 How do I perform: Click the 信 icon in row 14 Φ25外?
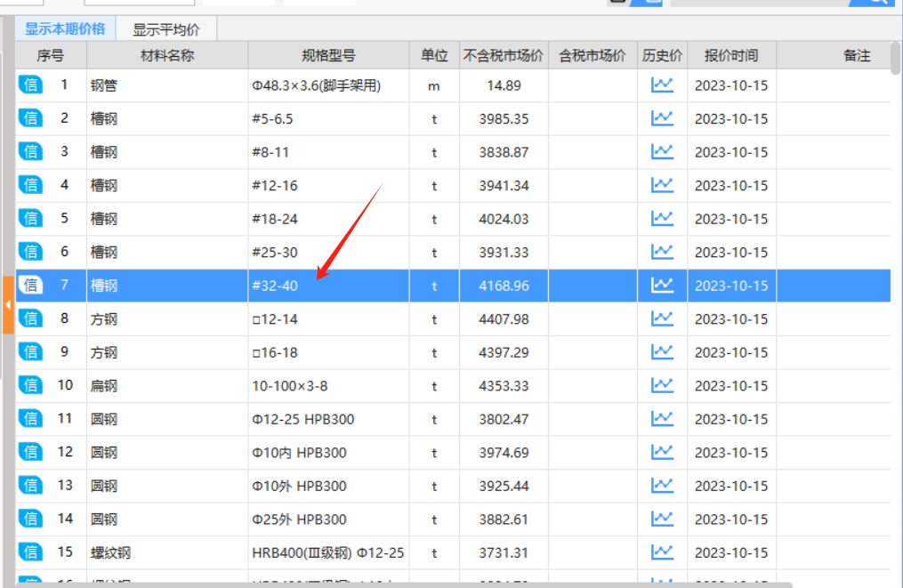(x=30, y=520)
